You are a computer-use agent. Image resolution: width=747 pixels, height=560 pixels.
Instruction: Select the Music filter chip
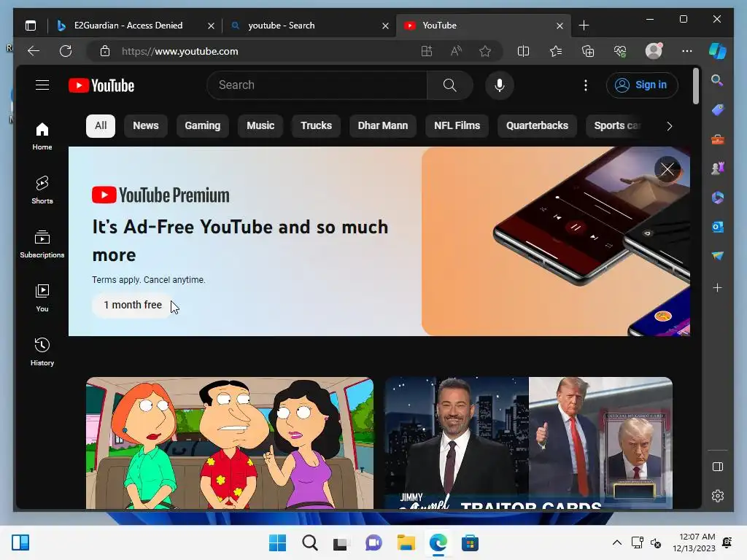click(x=260, y=125)
